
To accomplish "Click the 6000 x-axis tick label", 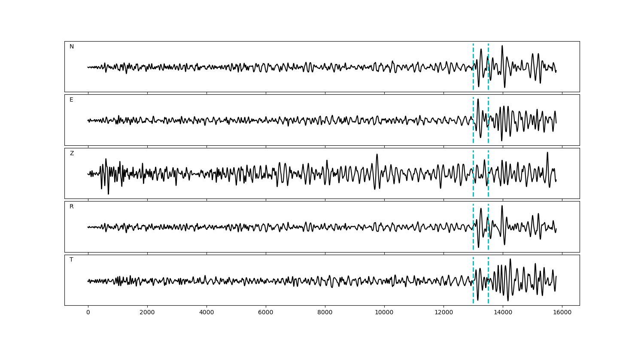I will pyautogui.click(x=266, y=313).
